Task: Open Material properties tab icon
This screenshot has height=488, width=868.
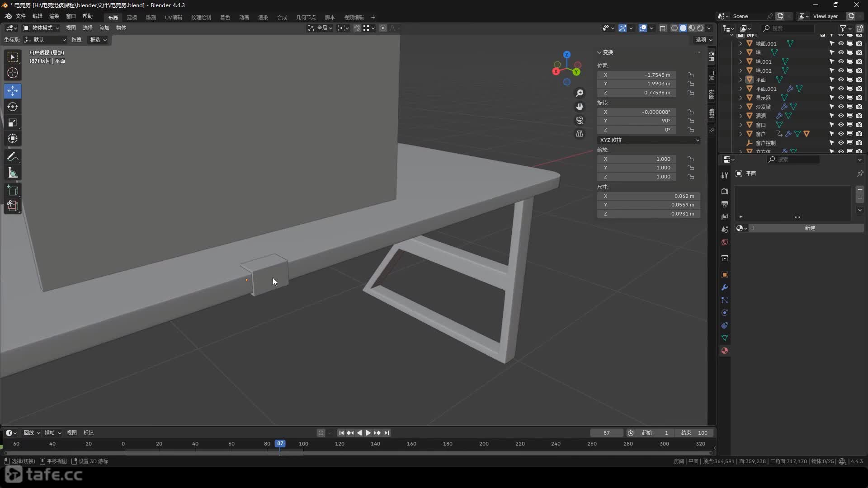Action: coord(725,351)
